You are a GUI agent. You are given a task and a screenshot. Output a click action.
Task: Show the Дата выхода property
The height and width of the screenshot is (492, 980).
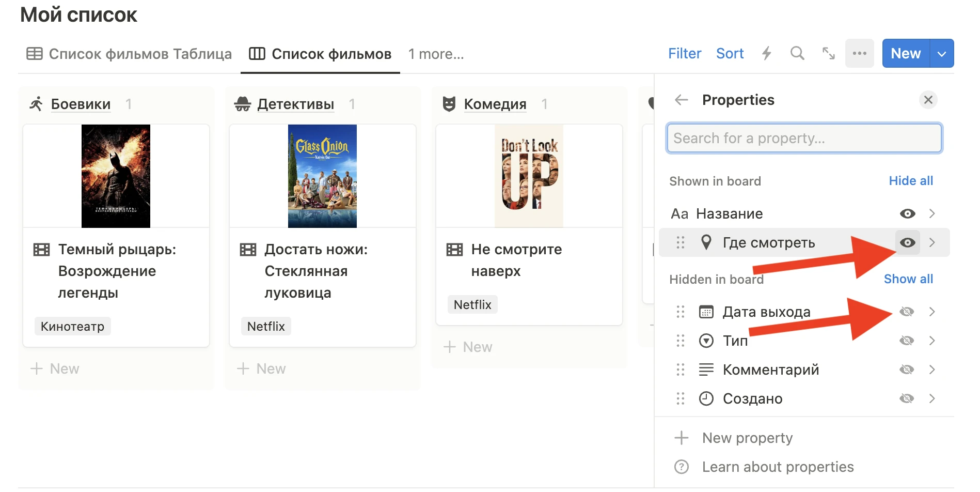click(x=907, y=312)
